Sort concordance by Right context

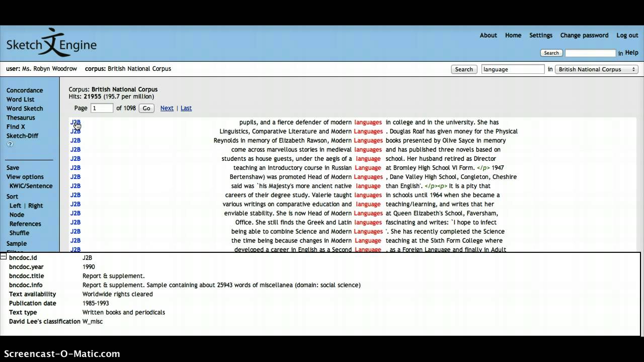point(35,206)
